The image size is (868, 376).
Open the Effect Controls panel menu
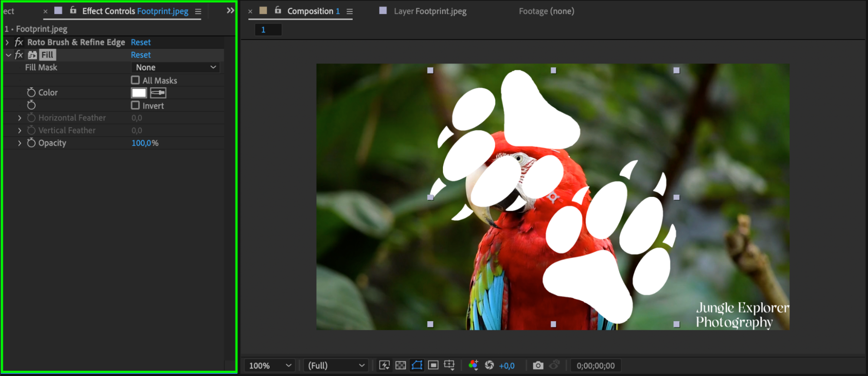click(198, 12)
